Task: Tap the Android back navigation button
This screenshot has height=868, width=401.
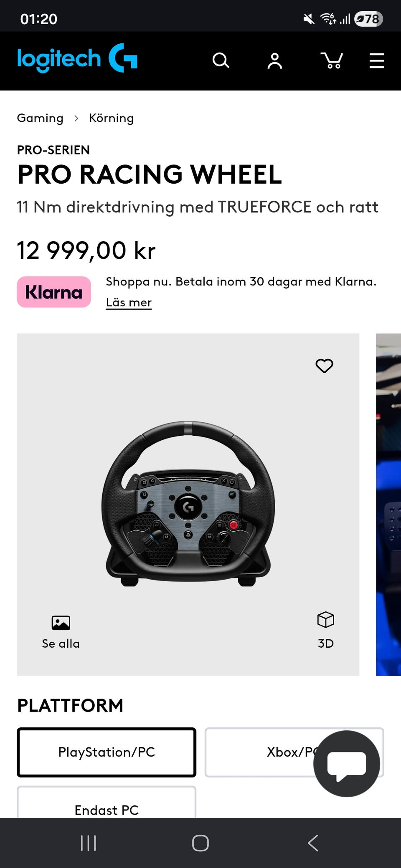Action: (313, 843)
